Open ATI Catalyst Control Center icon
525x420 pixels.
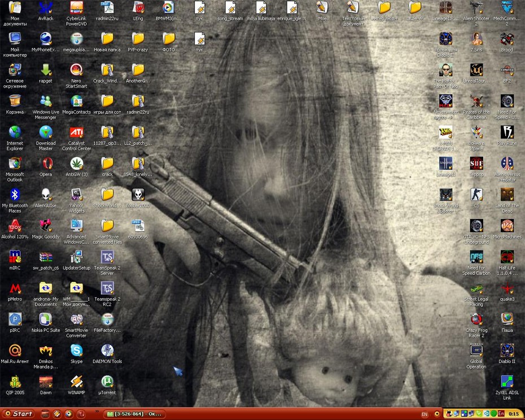(x=76, y=138)
